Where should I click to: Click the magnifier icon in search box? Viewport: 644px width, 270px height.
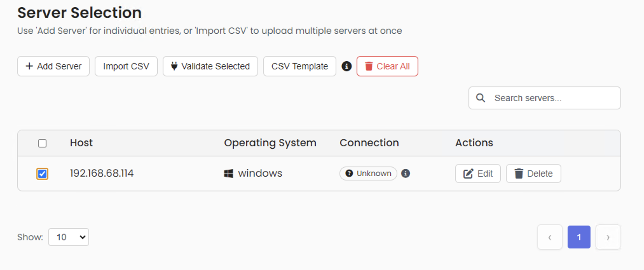[481, 98]
